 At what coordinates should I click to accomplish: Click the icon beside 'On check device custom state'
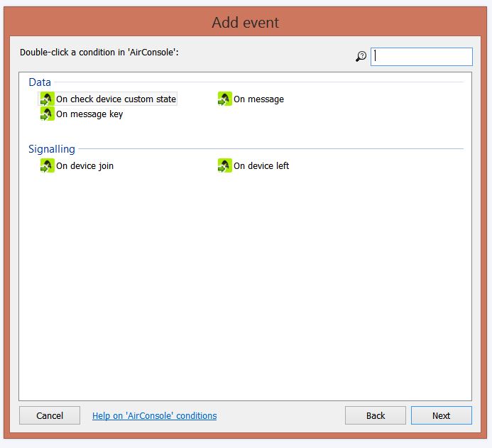48,99
